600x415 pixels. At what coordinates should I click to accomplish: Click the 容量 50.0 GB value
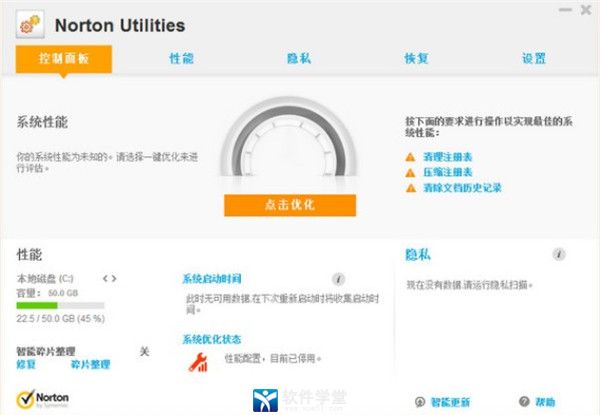pos(63,293)
